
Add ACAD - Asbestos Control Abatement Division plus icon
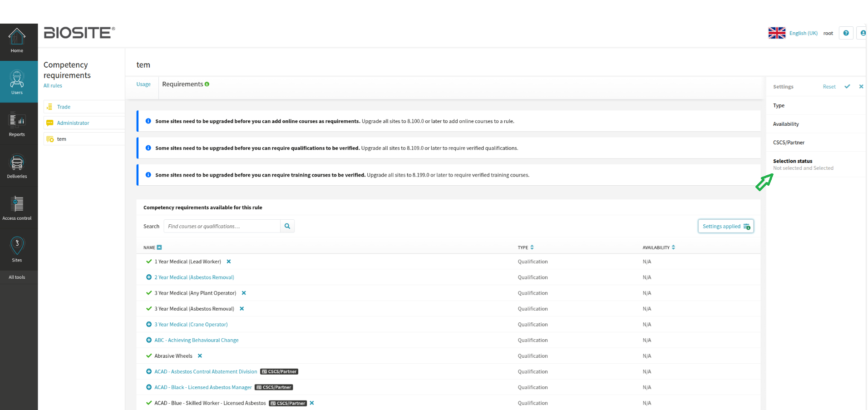pyautogui.click(x=149, y=371)
